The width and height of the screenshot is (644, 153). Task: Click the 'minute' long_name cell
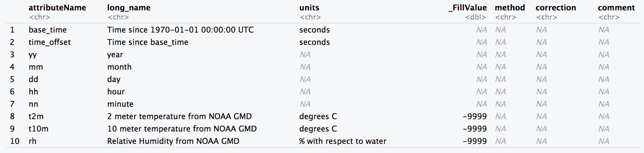click(x=120, y=104)
